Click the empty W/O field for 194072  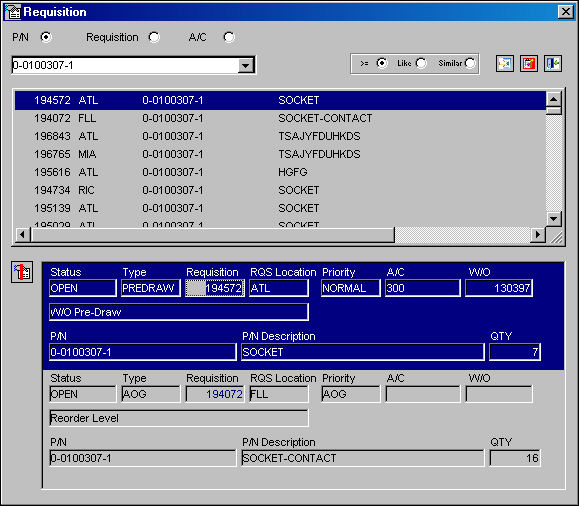(499, 394)
